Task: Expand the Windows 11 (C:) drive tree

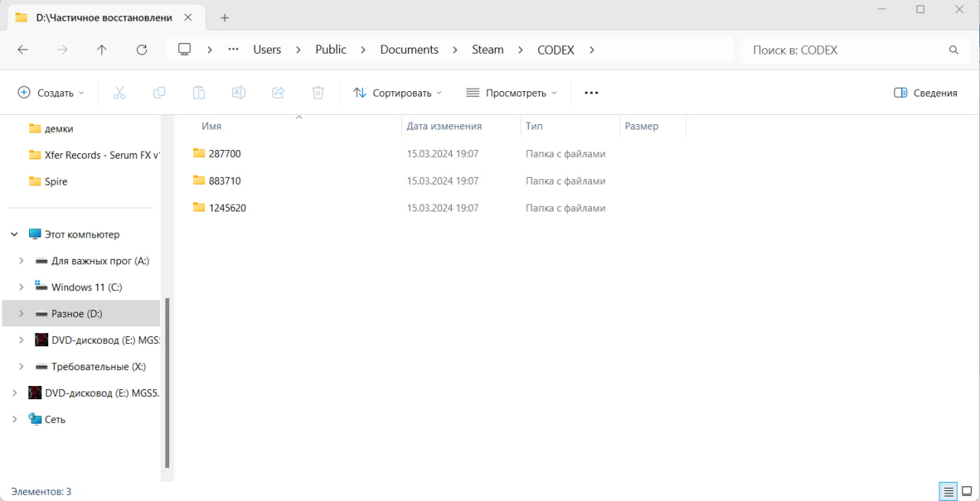Action: 21,287
